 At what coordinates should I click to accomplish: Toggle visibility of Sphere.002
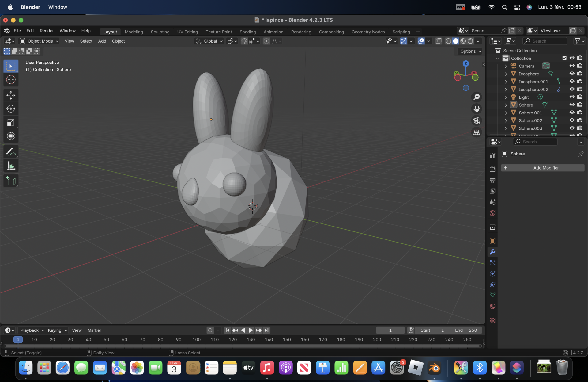(572, 120)
